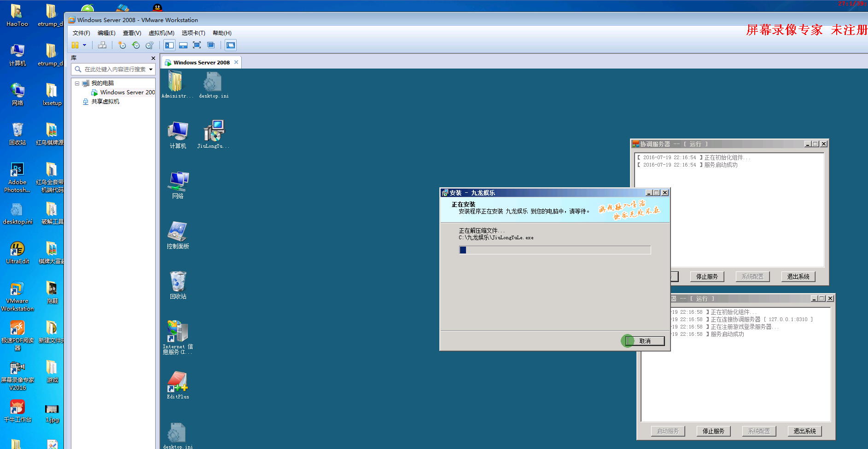868x449 pixels.
Task: Click the Unity mode toolbar icon
Action: pyautogui.click(x=211, y=45)
